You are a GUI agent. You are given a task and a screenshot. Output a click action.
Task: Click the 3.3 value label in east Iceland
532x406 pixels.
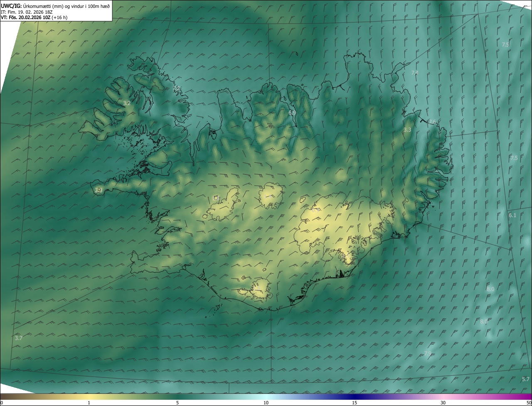click(407, 130)
